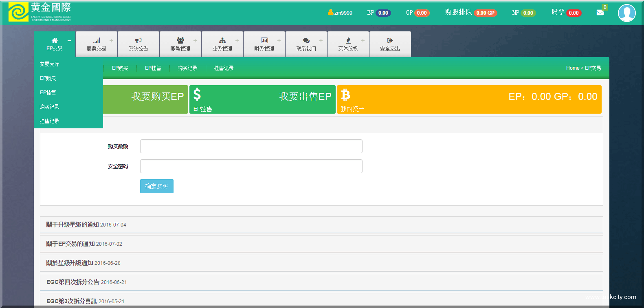The image size is (644, 308).
Task: Click the sitemap icon for 业务管理
Action: click(x=222, y=40)
